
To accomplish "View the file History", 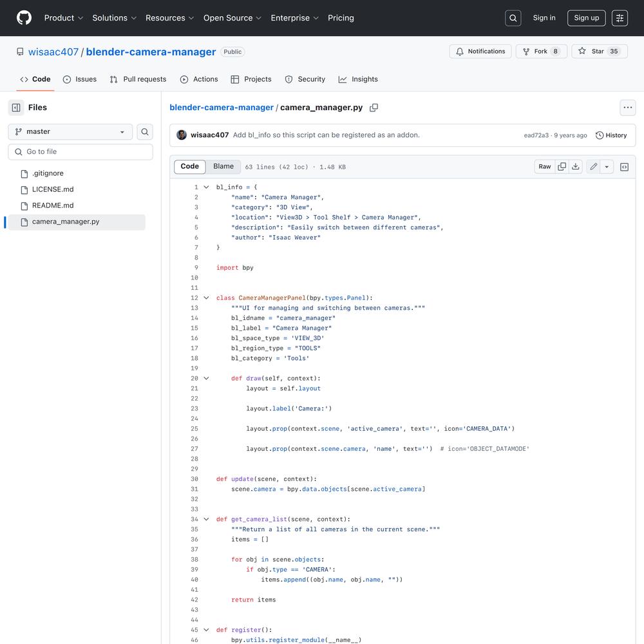I will [x=611, y=135].
